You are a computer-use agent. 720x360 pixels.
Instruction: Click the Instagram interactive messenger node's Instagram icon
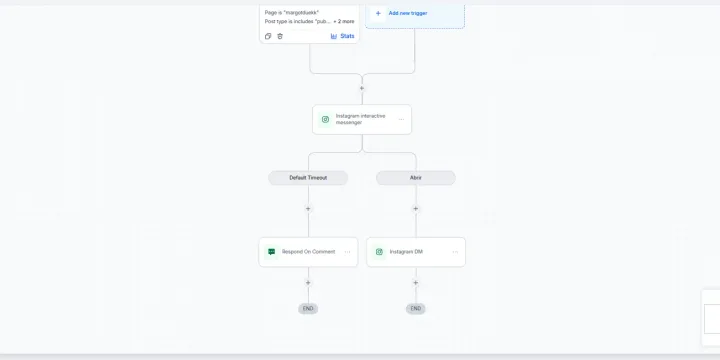326,119
